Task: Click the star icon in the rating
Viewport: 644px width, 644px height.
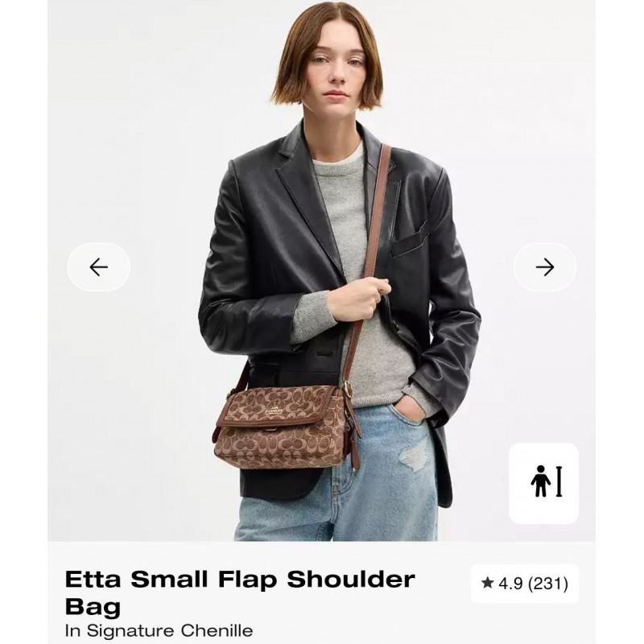Action: (x=488, y=583)
